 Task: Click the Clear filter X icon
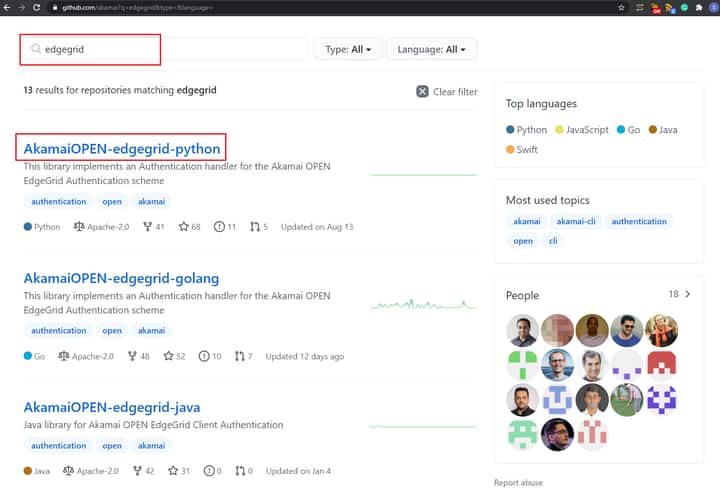point(422,91)
